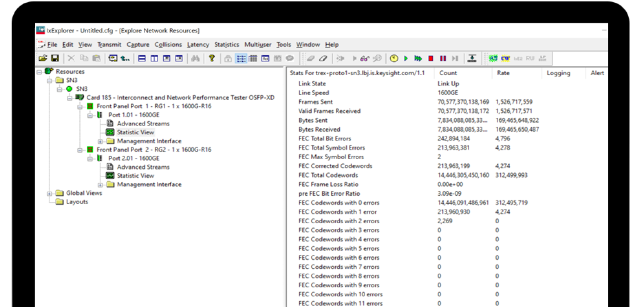Click the Open folder toolbar icon
Viewport: 644px width, 307px height.
coord(43,58)
